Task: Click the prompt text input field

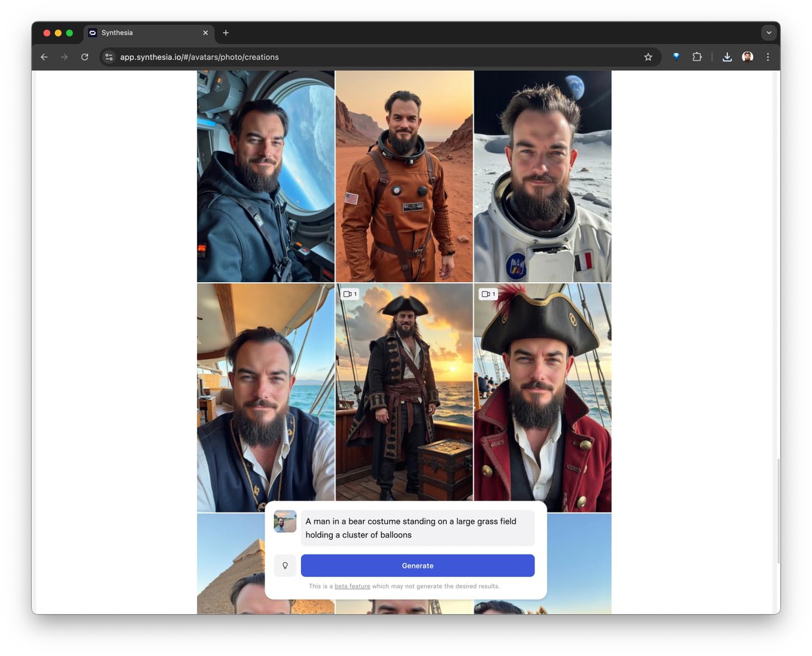Action: pos(417,528)
